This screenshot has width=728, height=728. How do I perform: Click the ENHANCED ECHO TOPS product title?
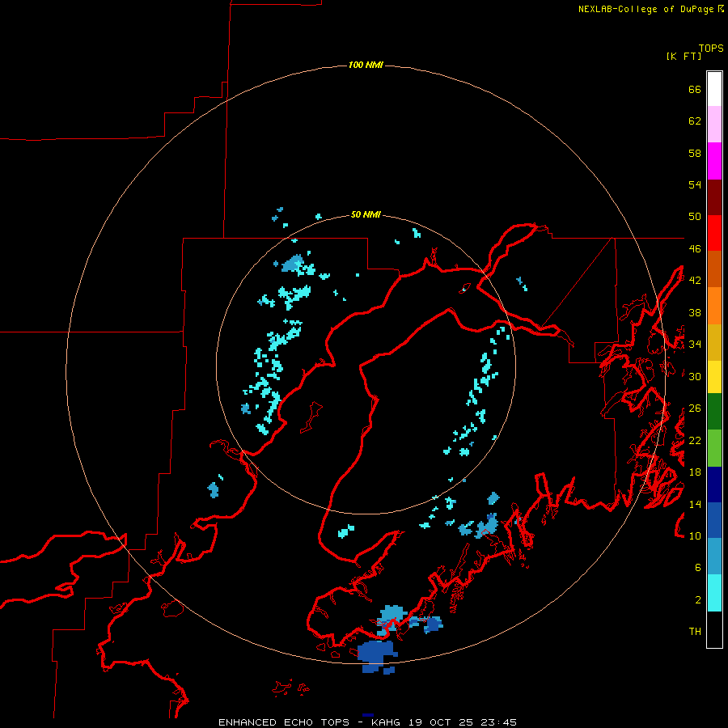(x=284, y=722)
